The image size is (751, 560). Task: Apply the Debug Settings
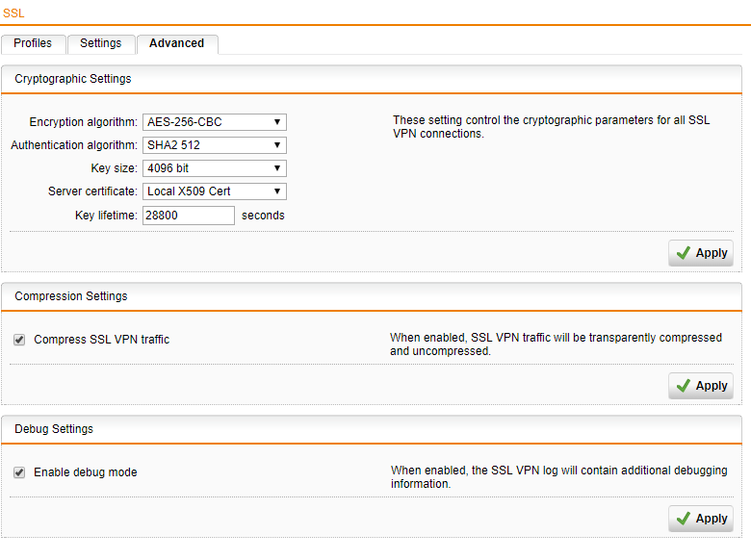coord(701,519)
